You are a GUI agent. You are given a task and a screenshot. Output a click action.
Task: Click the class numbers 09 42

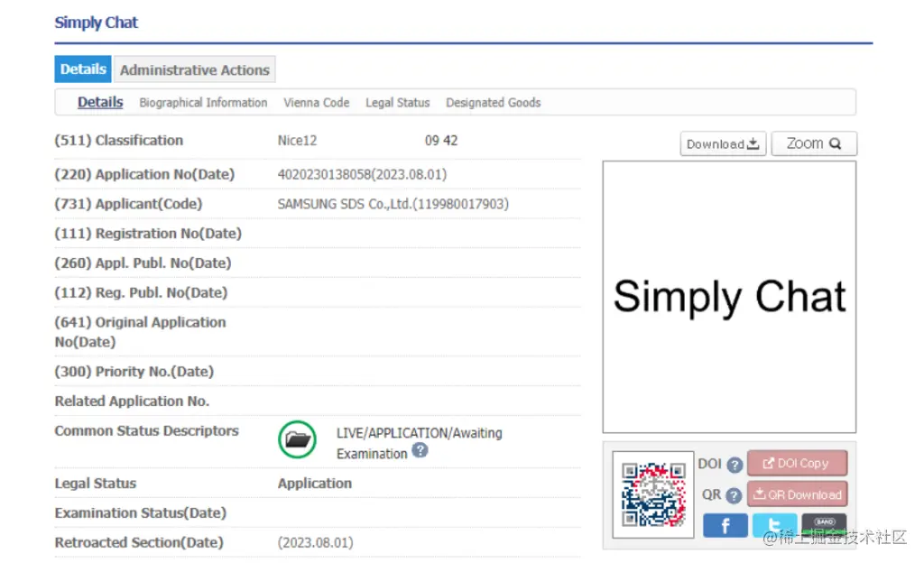pos(441,141)
